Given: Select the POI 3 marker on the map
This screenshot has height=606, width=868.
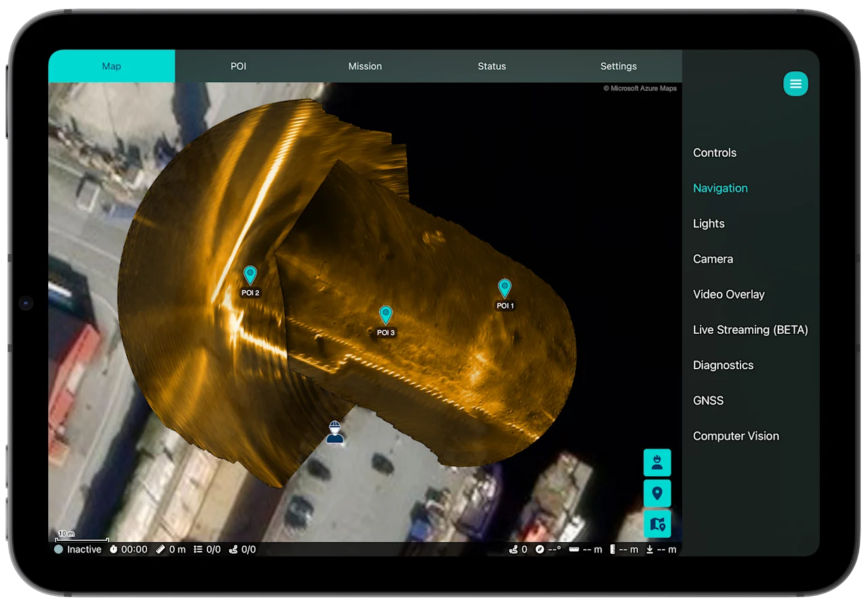Looking at the screenshot, I should tap(386, 316).
